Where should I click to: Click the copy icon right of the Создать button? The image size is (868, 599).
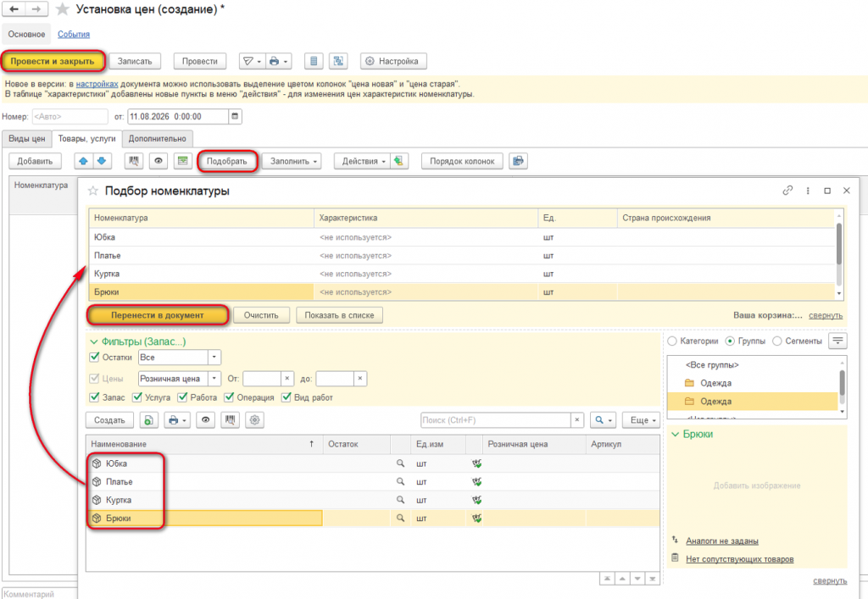[148, 420]
